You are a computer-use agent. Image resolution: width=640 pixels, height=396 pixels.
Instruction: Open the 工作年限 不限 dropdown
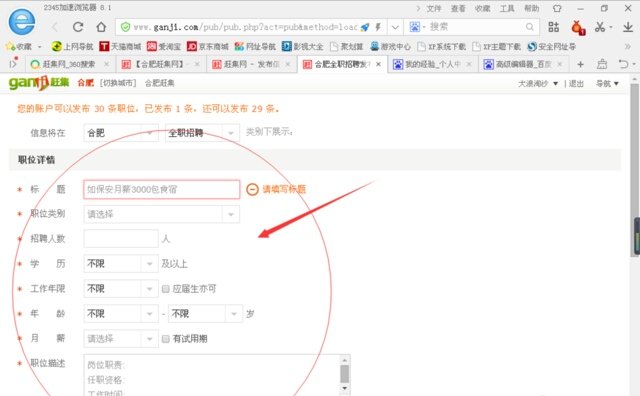[121, 289]
